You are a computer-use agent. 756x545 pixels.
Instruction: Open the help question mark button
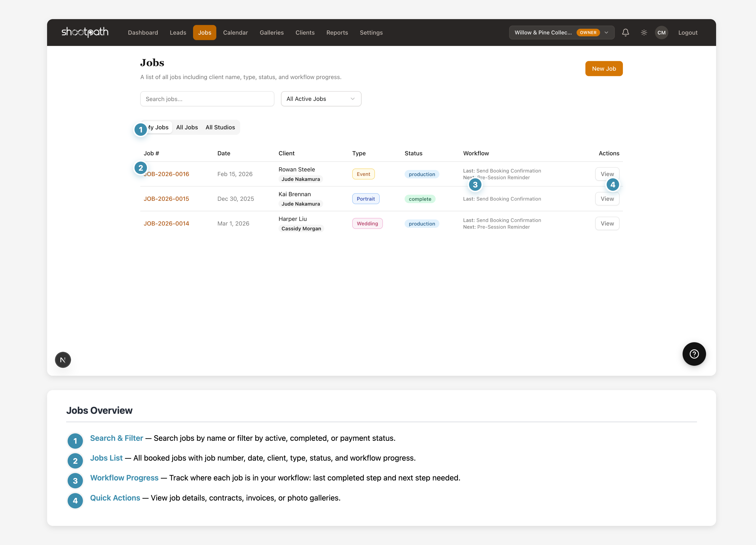pyautogui.click(x=694, y=354)
